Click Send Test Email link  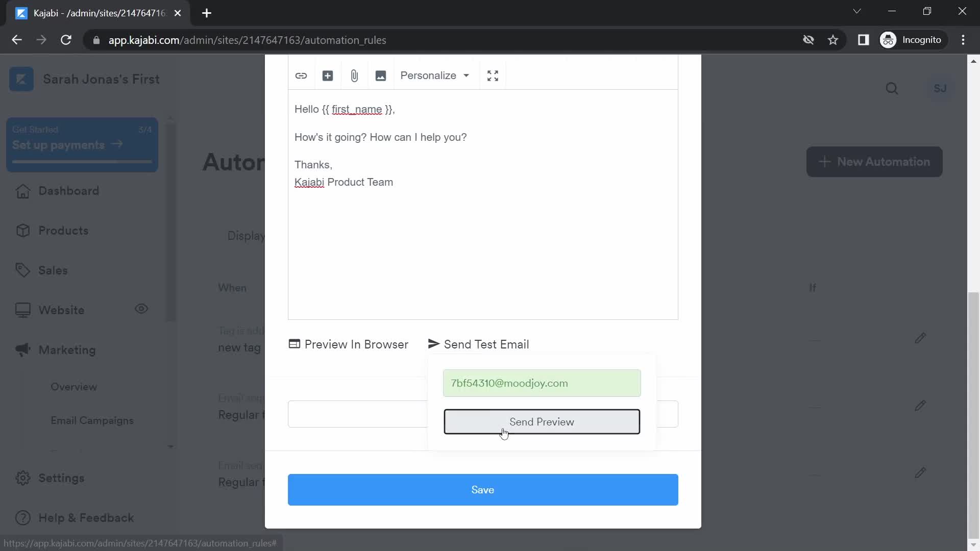(x=479, y=344)
